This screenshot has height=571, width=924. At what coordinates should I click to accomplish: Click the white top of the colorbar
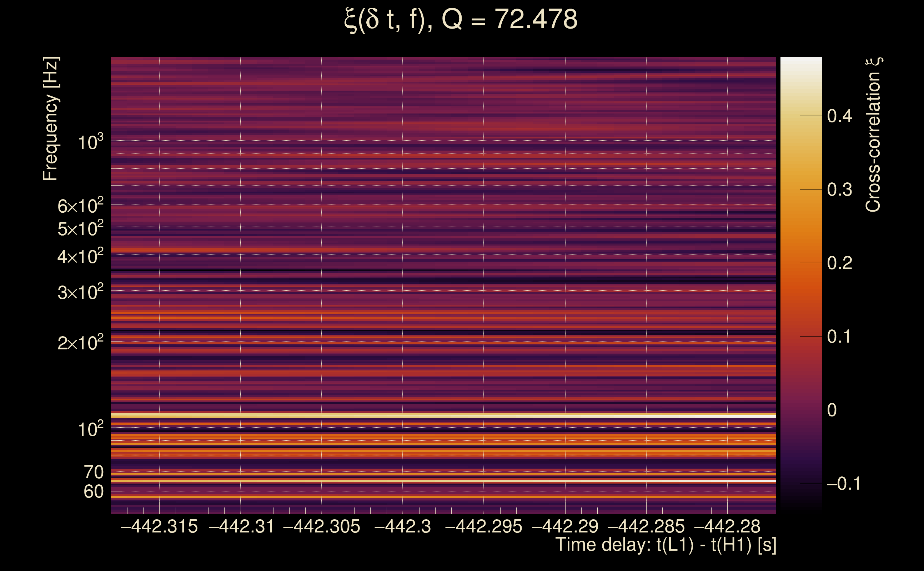[x=801, y=62]
